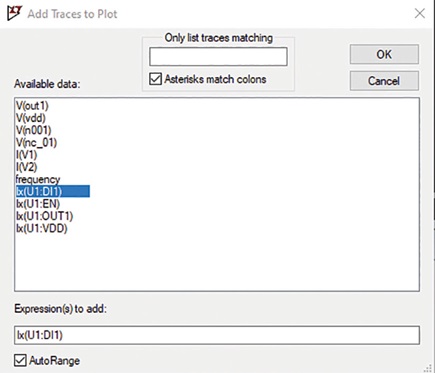Pick Ix(U1:OUT1) from the list
This screenshot has width=435, height=373.
(44, 216)
